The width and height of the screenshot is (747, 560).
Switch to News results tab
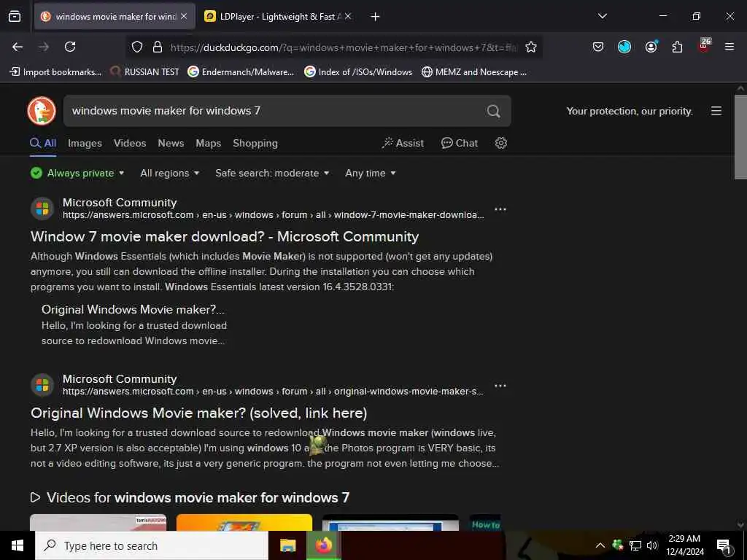pos(171,143)
